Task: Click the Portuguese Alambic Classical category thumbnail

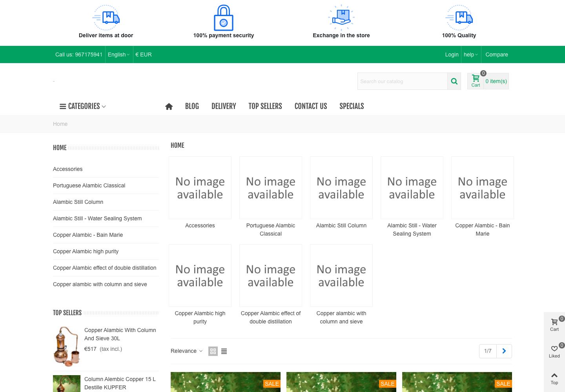Action: [x=271, y=188]
